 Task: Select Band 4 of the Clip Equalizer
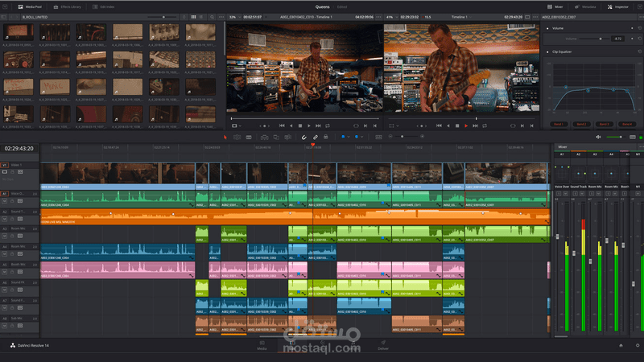click(x=627, y=124)
